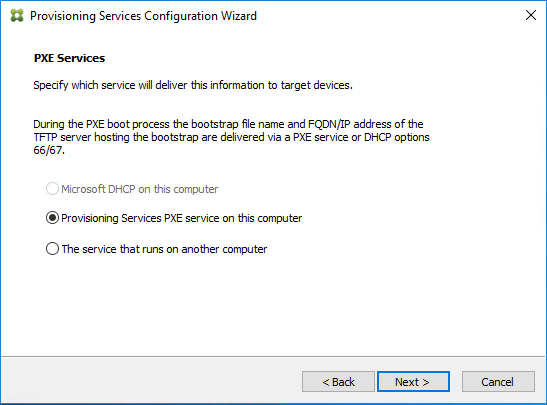
Task: Select the service that runs on another computer radio button
Action: click(52, 249)
